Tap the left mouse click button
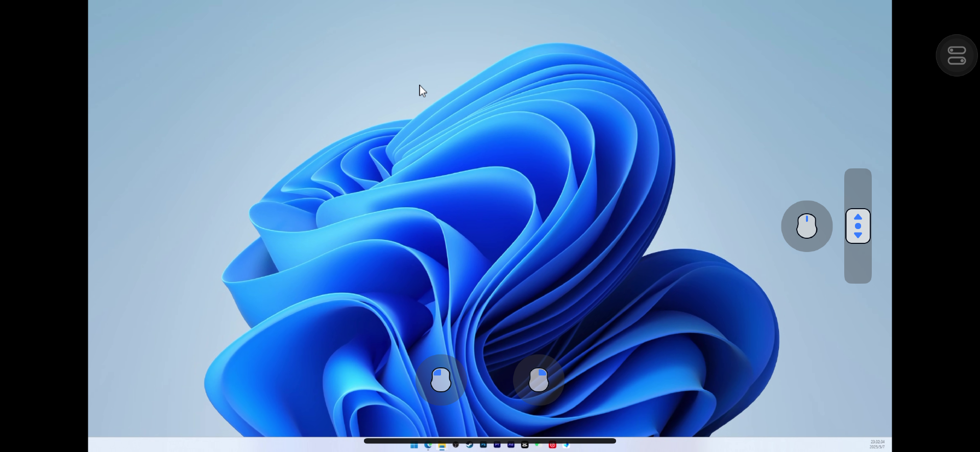The image size is (980, 452). [440, 380]
